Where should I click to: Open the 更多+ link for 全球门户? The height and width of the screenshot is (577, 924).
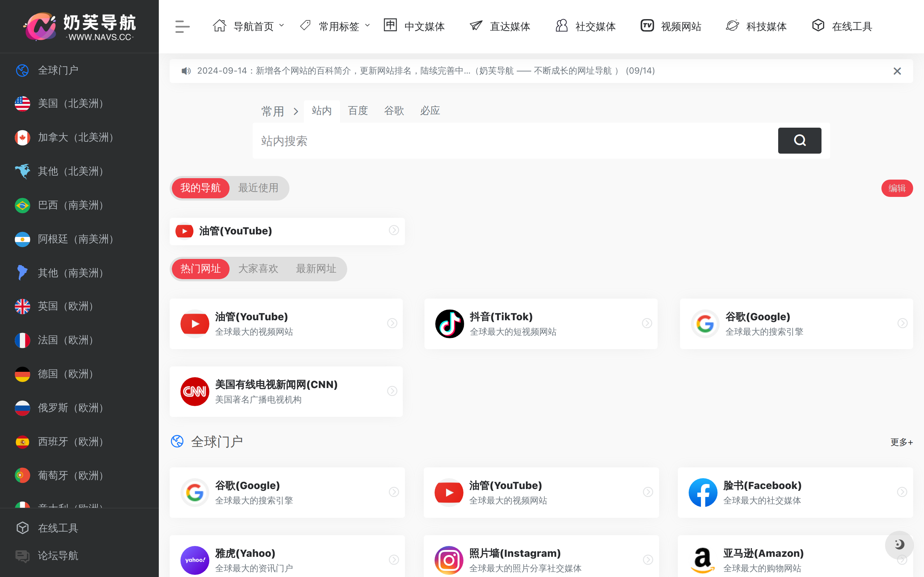click(902, 442)
